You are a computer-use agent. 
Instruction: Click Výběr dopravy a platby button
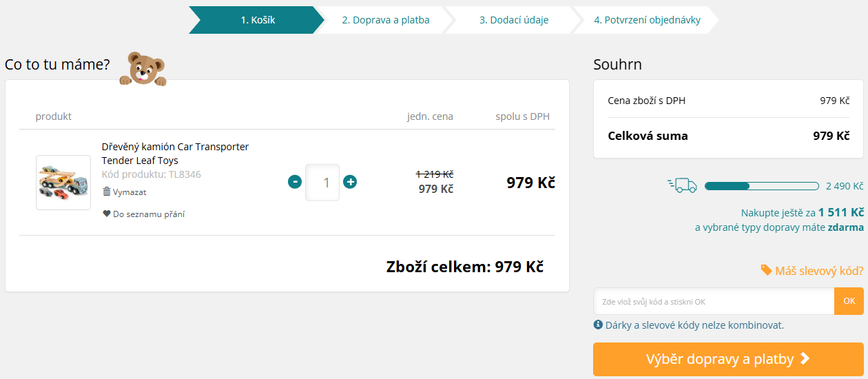[728, 359]
